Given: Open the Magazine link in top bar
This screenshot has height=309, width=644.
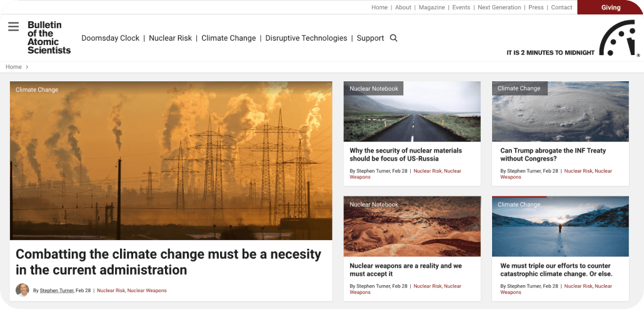Looking at the screenshot, I should click(431, 8).
